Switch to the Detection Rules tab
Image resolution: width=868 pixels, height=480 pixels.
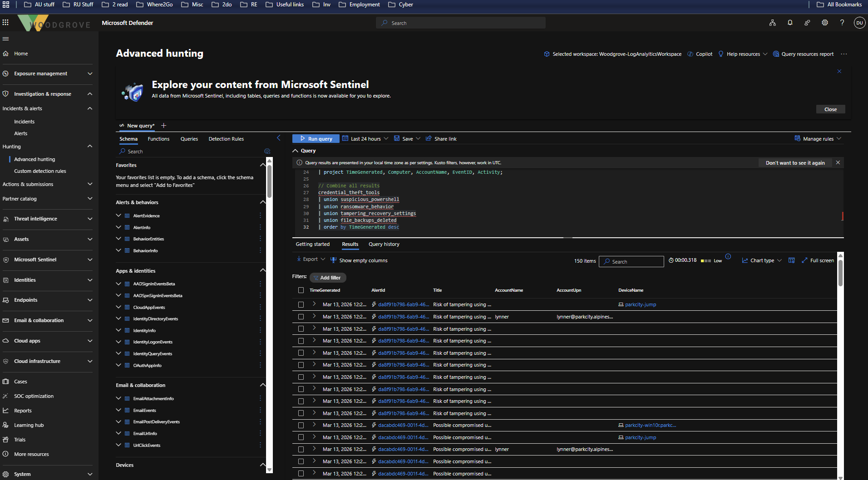(x=226, y=139)
